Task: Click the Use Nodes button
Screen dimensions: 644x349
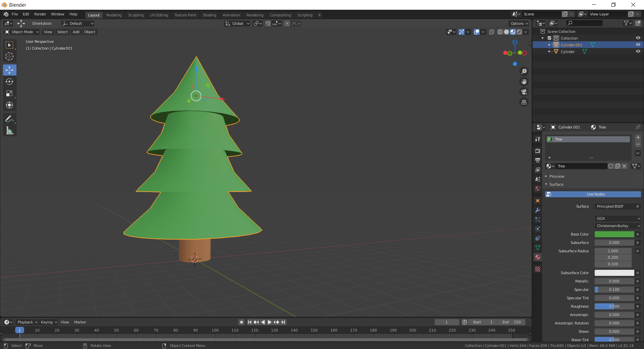Action: 593,194
